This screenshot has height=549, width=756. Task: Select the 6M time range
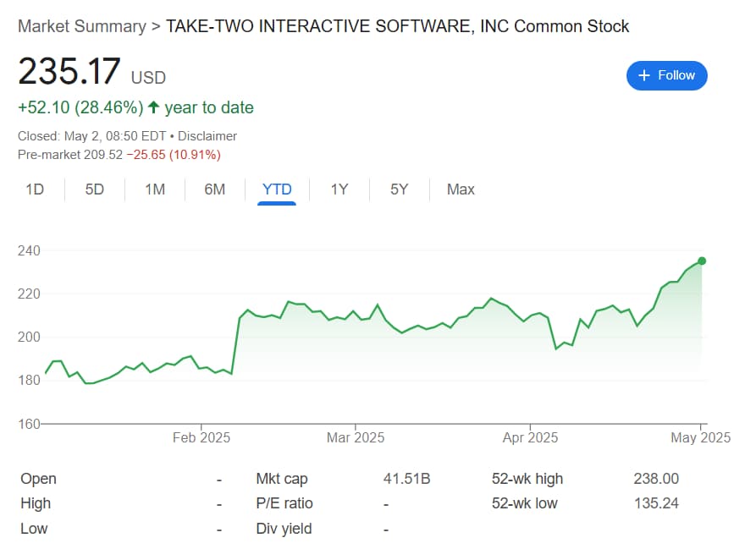coord(214,189)
